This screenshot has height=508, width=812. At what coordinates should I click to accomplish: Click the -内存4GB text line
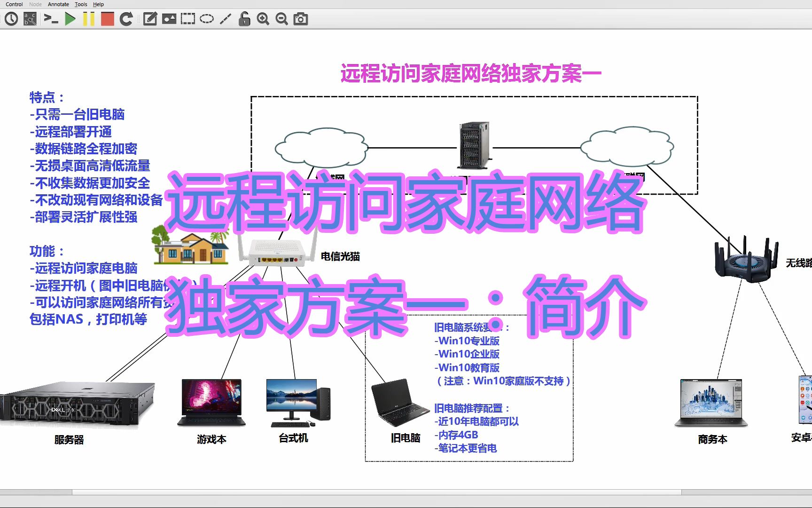456,435
